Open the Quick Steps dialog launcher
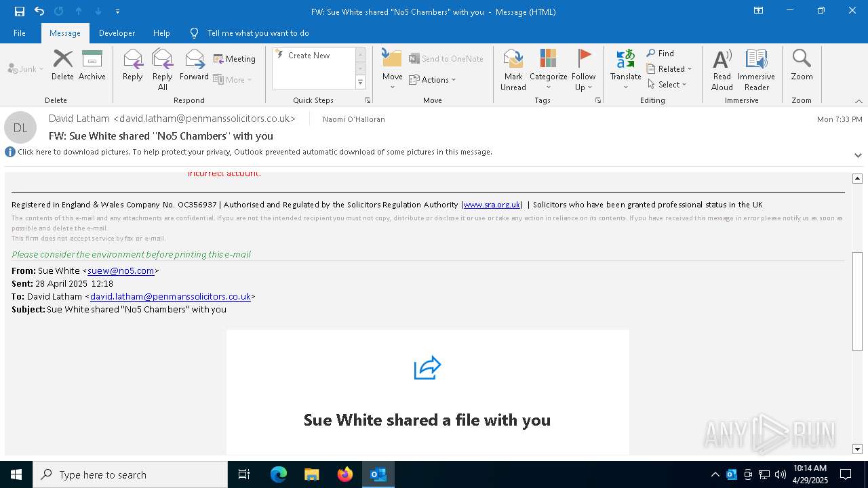 tap(368, 100)
